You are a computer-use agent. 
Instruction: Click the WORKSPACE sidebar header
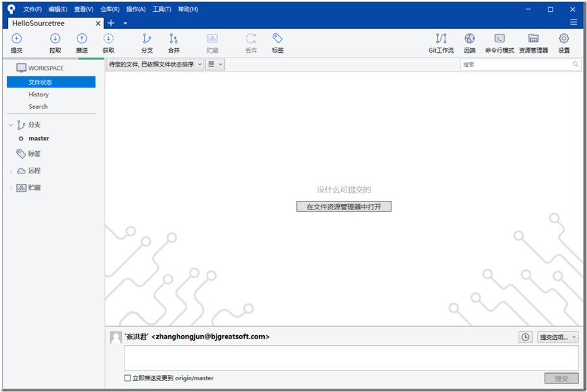[x=40, y=68]
